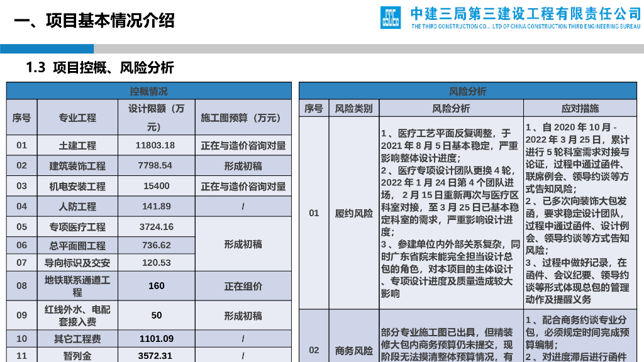Click row number 02 in the risk table
644x362 pixels.
pos(314,351)
